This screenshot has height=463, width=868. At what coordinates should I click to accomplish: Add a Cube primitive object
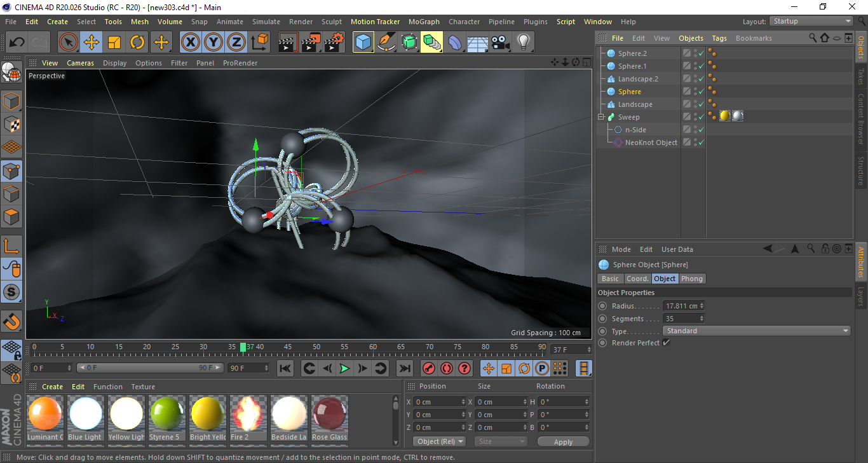(x=363, y=43)
